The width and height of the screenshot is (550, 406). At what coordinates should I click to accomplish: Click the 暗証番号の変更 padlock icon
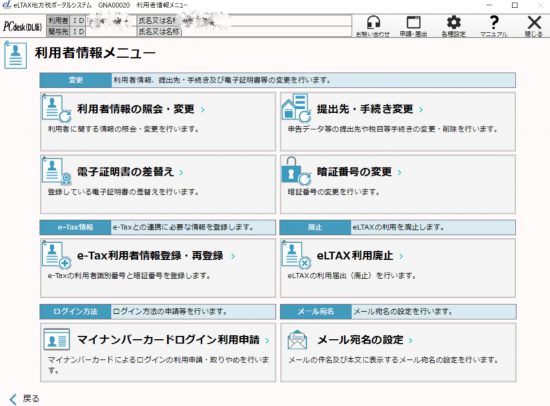pyautogui.click(x=296, y=171)
